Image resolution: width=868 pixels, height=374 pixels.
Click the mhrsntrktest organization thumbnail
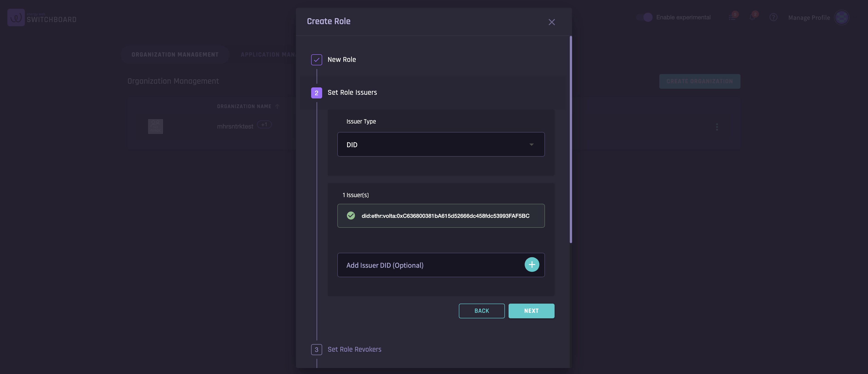[155, 126]
